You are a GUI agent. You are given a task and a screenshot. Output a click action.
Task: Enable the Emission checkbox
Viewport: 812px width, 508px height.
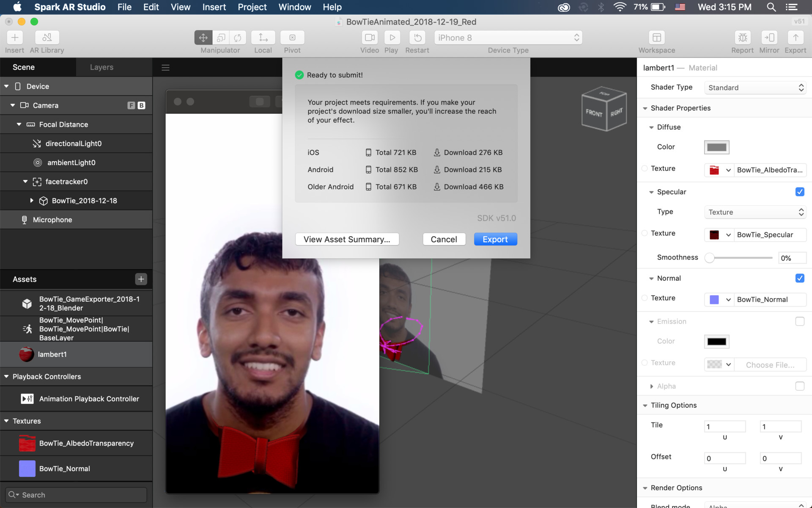(800, 321)
